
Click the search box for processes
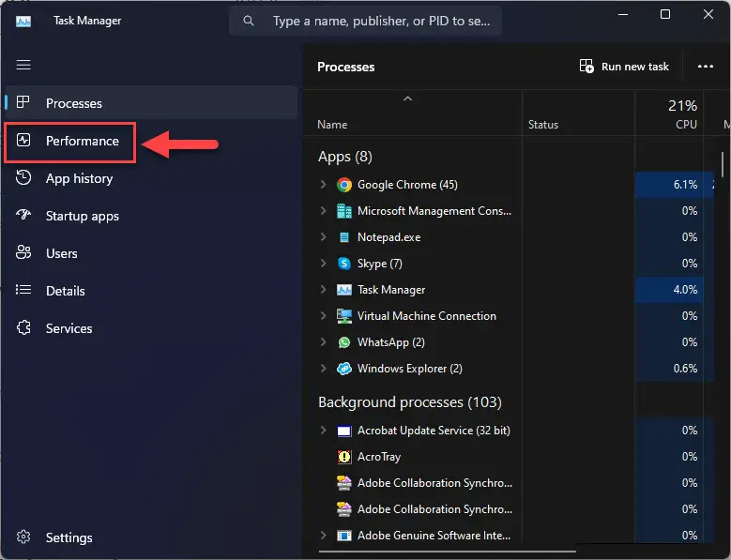pyautogui.click(x=365, y=21)
